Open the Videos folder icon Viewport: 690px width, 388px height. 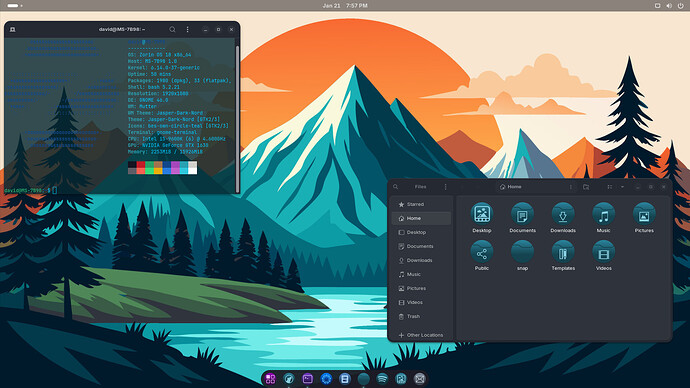coord(603,252)
